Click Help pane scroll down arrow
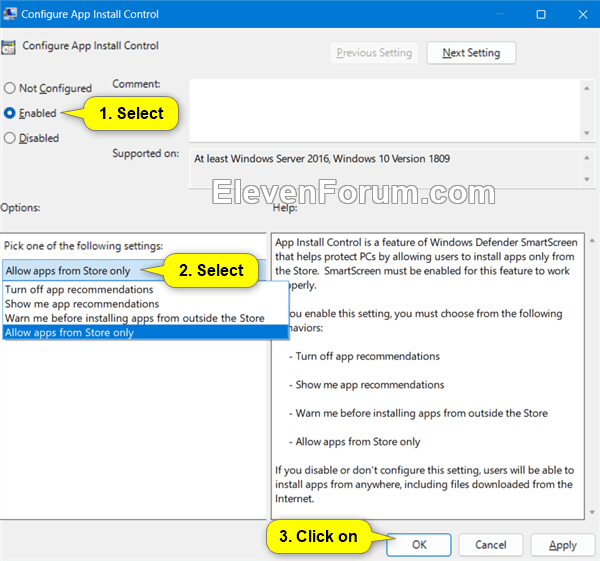600x561 pixels. (592, 512)
